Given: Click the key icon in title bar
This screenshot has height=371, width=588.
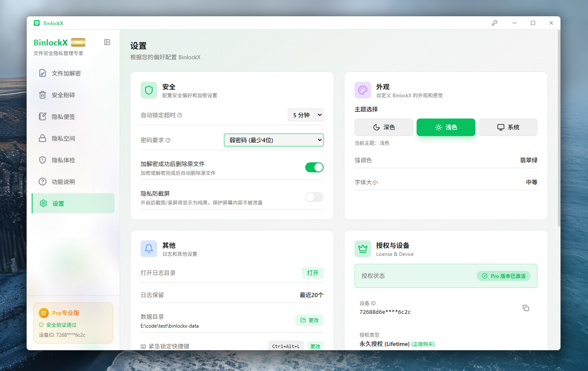Looking at the screenshot, I should coord(495,23).
